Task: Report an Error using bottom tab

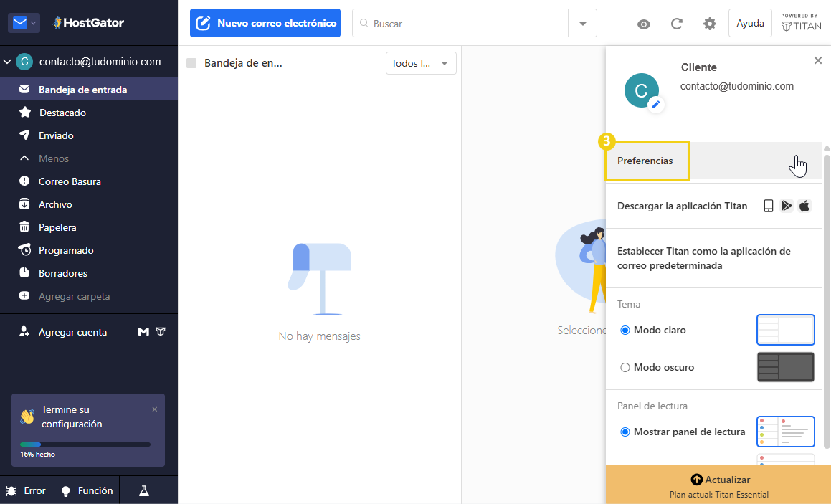Action: (x=27, y=490)
